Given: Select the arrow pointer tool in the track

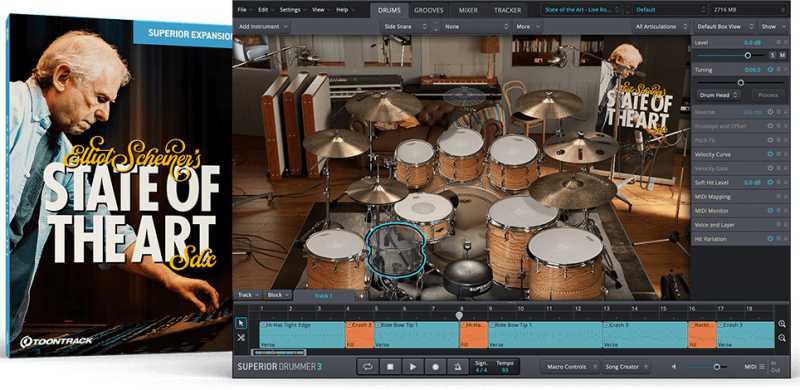Looking at the screenshot, I should click(241, 323).
